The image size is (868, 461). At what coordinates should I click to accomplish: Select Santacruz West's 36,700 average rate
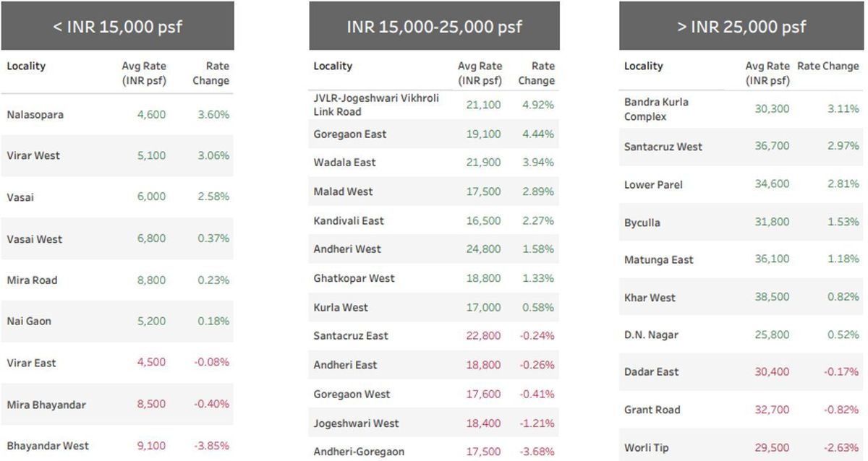[x=772, y=147]
